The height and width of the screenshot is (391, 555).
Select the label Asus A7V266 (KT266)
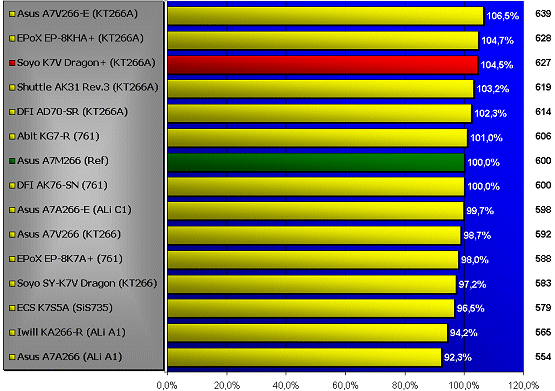pyautogui.click(x=69, y=234)
